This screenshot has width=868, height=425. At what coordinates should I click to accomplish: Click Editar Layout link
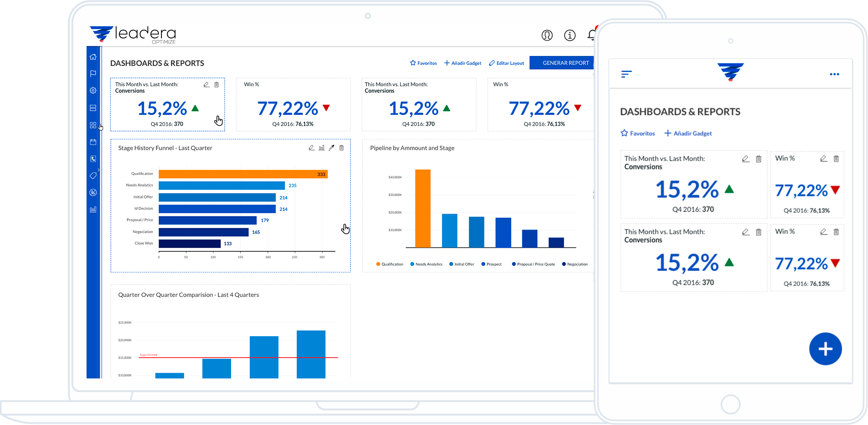coord(506,63)
